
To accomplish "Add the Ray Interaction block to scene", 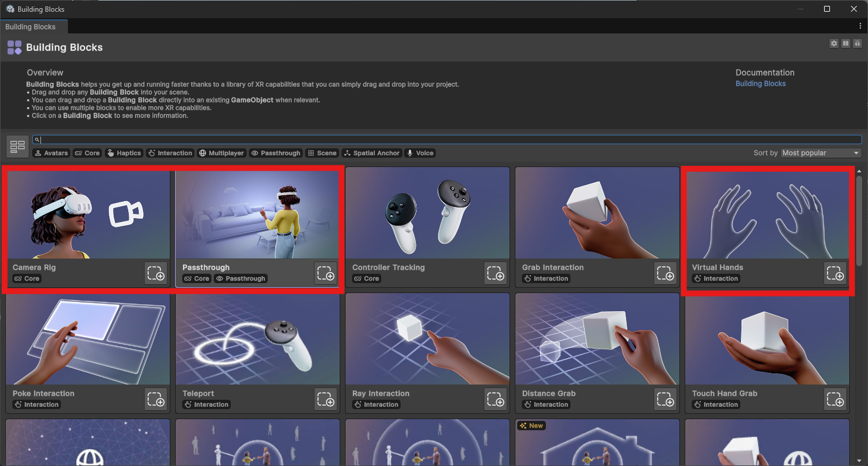I will point(495,399).
